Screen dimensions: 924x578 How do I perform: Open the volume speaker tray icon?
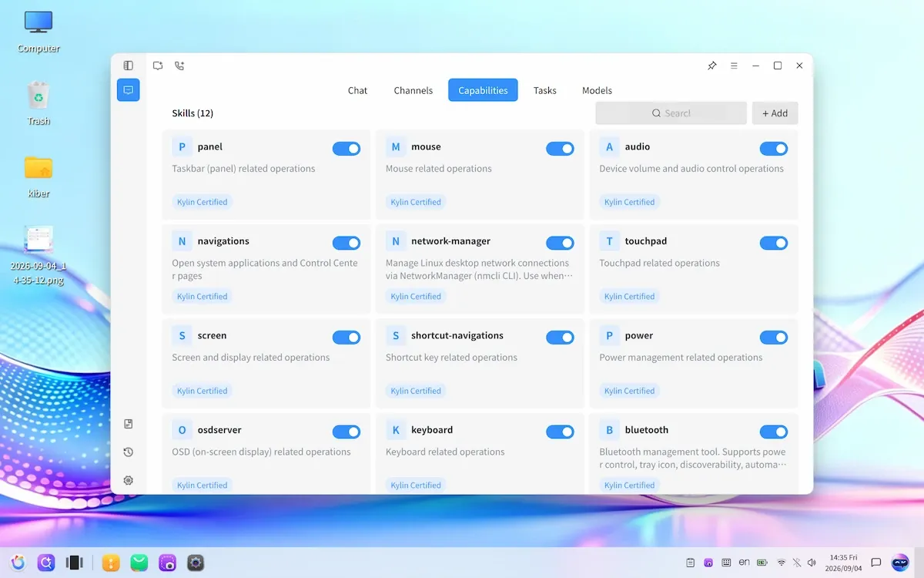pyautogui.click(x=812, y=563)
